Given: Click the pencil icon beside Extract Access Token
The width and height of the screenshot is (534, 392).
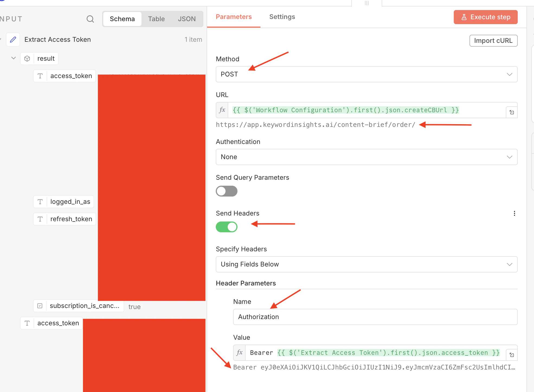Looking at the screenshot, I should click(13, 40).
